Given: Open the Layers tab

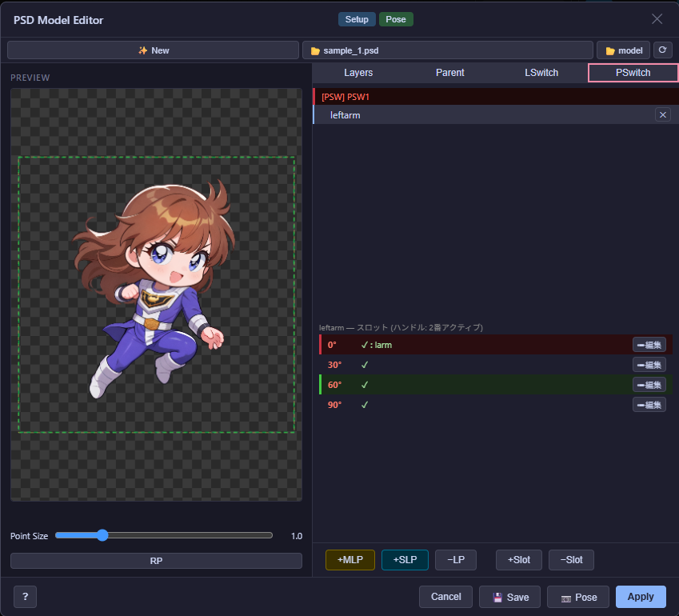Looking at the screenshot, I should 358,73.
